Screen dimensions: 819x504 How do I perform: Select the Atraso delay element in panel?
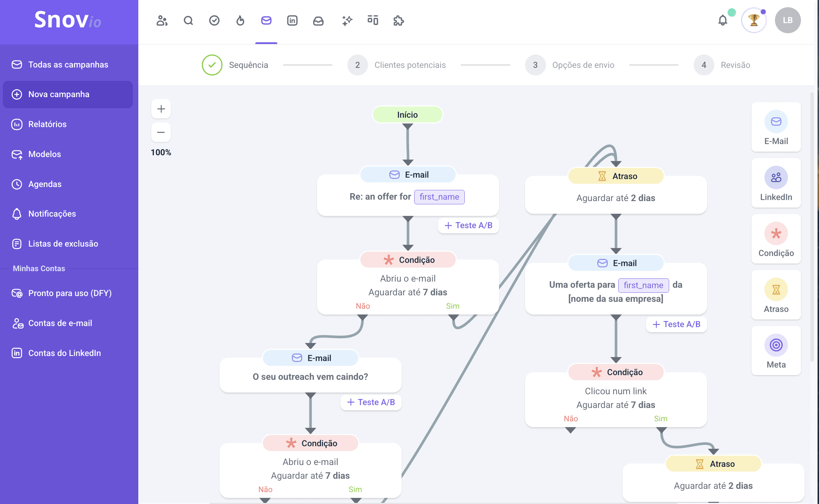776,295
